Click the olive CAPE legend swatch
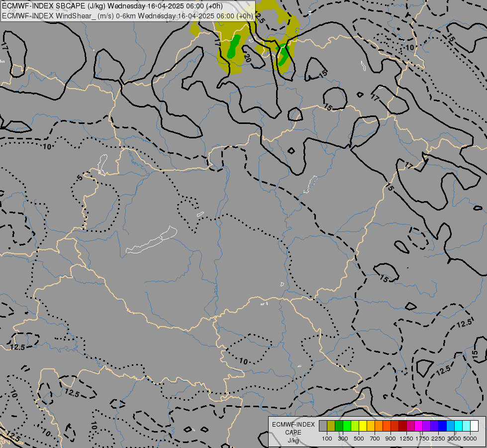 [x=331, y=426]
